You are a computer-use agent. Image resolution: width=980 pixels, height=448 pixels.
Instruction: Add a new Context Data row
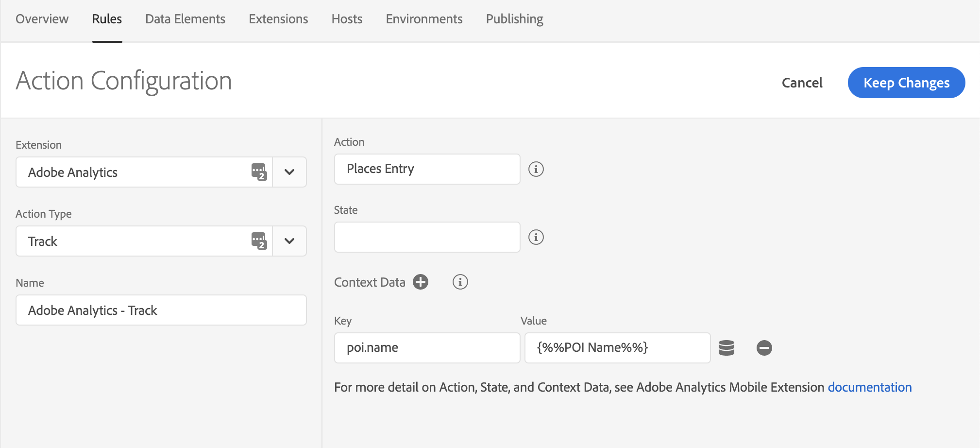tap(421, 282)
